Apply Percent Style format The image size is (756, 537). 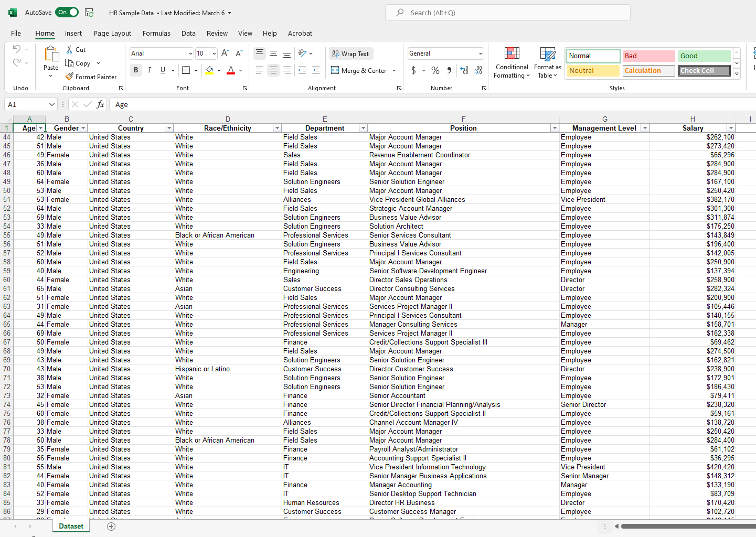(435, 70)
